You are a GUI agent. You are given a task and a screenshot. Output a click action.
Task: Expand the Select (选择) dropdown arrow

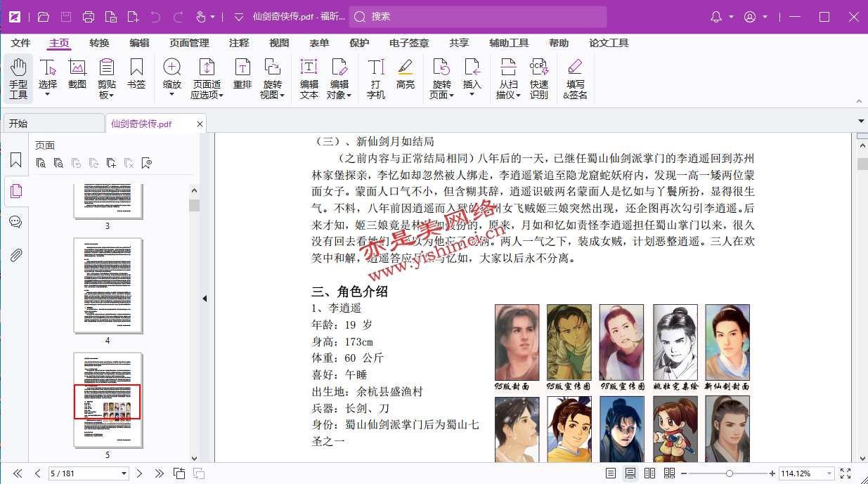[x=48, y=94]
